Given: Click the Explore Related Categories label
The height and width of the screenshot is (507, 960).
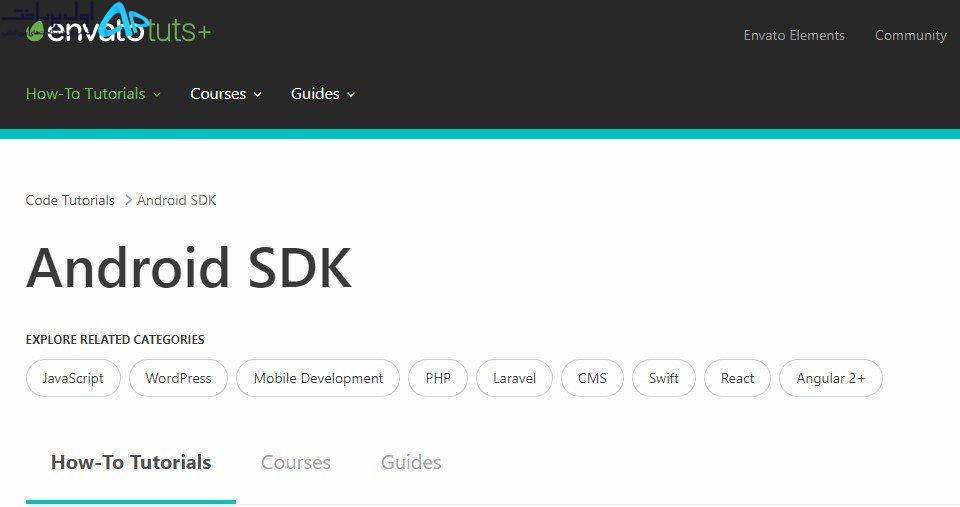Looking at the screenshot, I should click(115, 339).
